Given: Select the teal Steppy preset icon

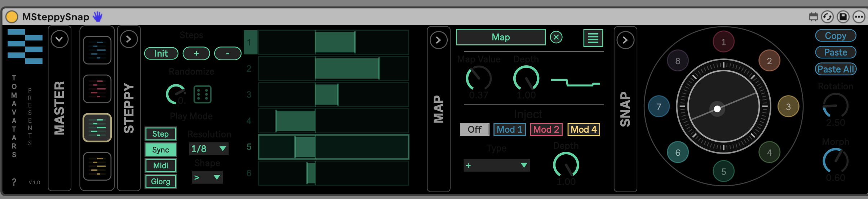Looking at the screenshot, I should pos(97,128).
